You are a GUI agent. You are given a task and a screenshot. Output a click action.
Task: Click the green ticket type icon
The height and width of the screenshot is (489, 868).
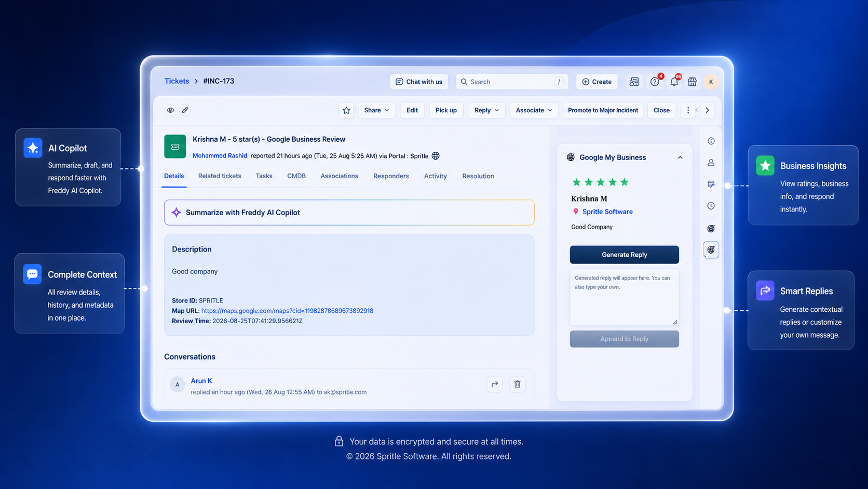pyautogui.click(x=175, y=147)
